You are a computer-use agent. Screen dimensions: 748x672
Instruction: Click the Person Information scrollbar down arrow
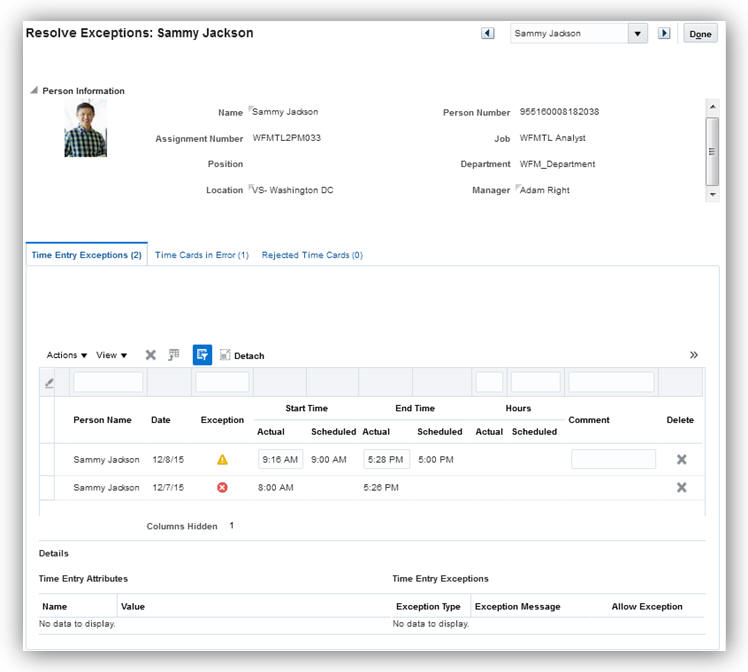coord(712,195)
